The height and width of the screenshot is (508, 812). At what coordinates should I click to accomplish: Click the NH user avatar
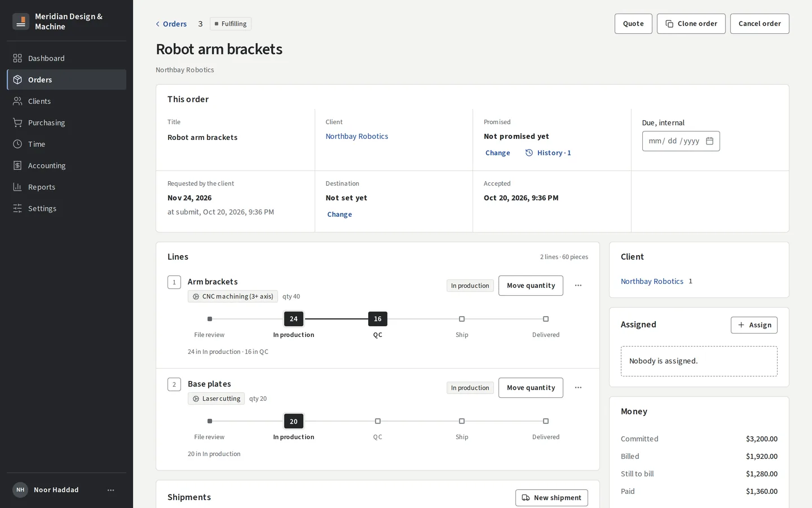click(x=20, y=490)
